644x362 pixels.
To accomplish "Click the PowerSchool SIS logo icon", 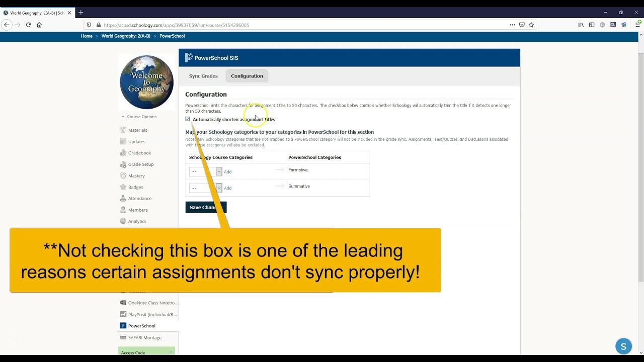I will click(189, 58).
